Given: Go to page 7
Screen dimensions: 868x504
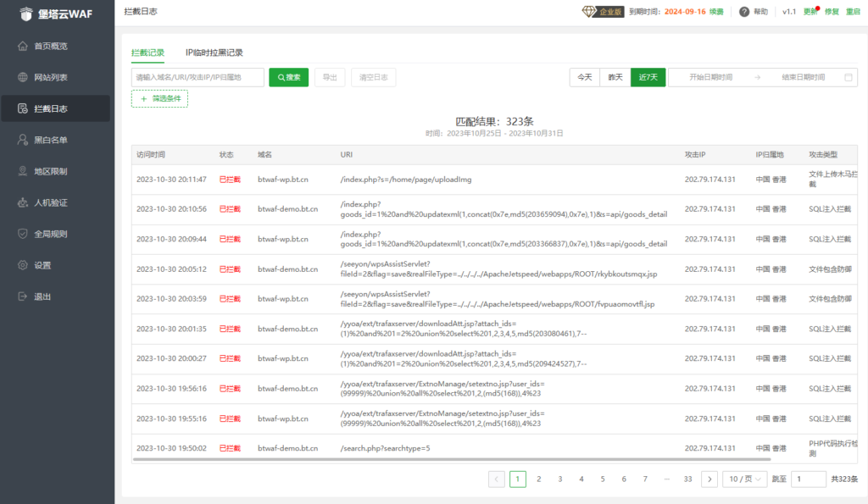Looking at the screenshot, I should pyautogui.click(x=645, y=479).
